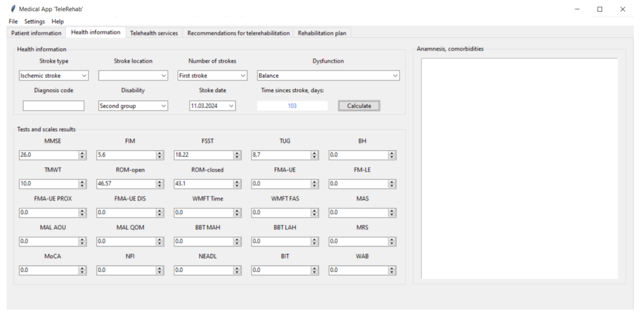Open the Stoke date picker
This screenshot has height=318, width=644.
(231, 106)
